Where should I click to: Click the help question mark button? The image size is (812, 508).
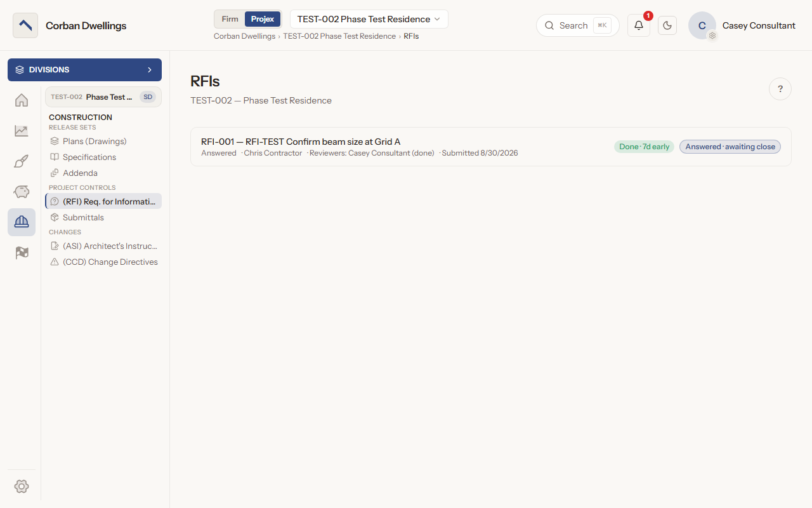point(780,89)
